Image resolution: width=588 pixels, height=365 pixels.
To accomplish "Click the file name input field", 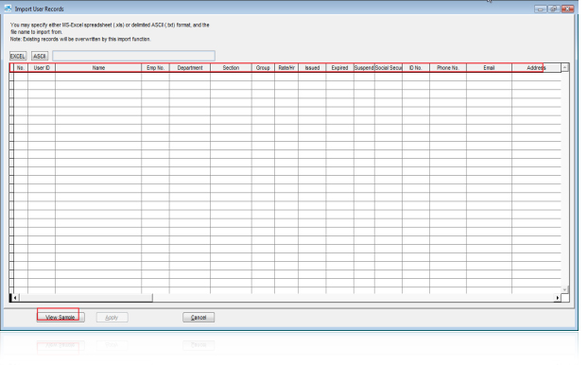I will point(133,56).
